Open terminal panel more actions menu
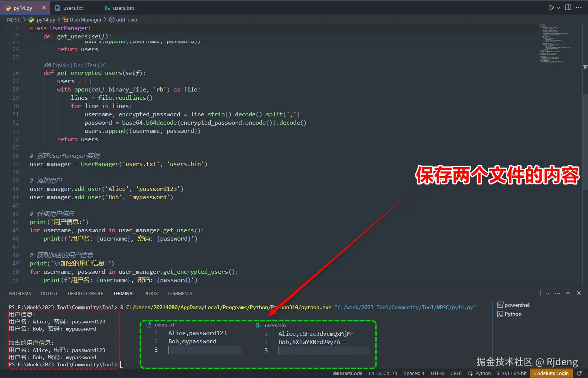This screenshot has width=588, height=378. (557, 293)
